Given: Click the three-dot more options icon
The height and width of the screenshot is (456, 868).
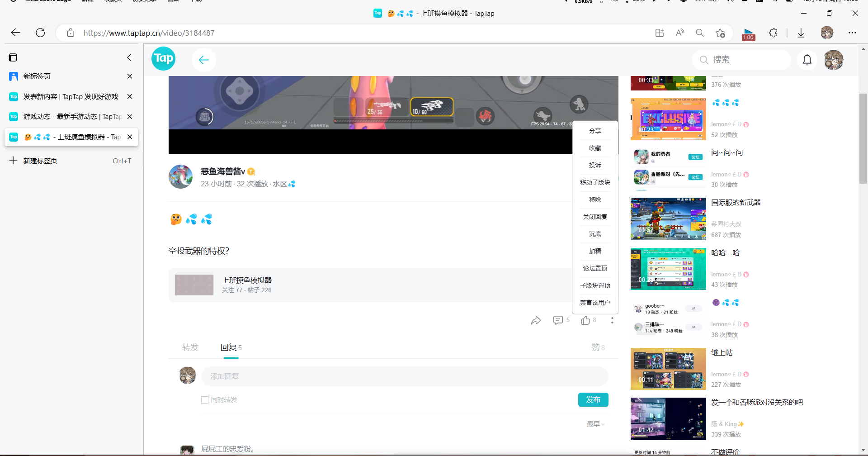Looking at the screenshot, I should click(612, 320).
